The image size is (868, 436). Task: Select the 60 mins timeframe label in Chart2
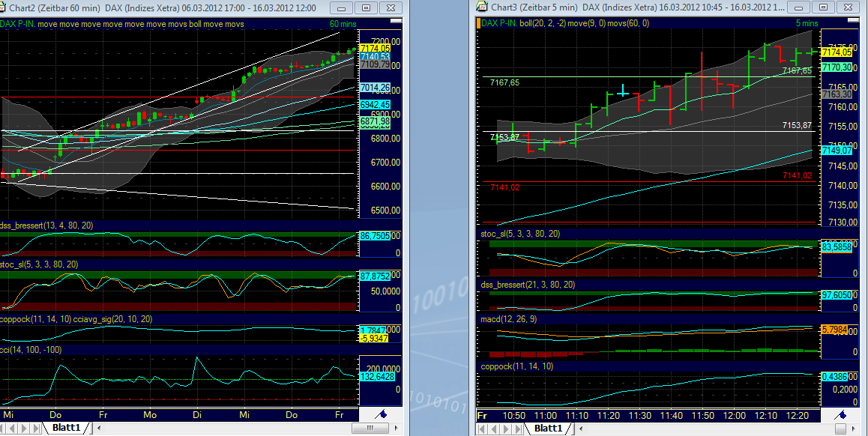click(343, 23)
